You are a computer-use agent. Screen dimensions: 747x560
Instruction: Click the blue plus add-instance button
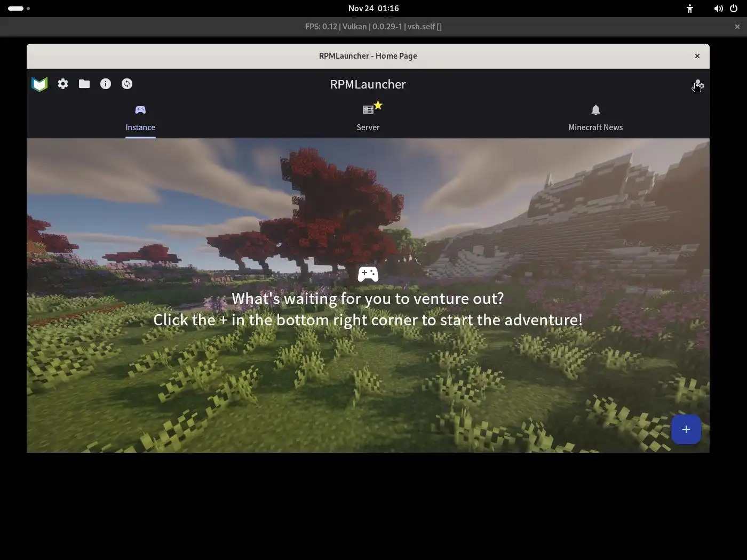686,429
